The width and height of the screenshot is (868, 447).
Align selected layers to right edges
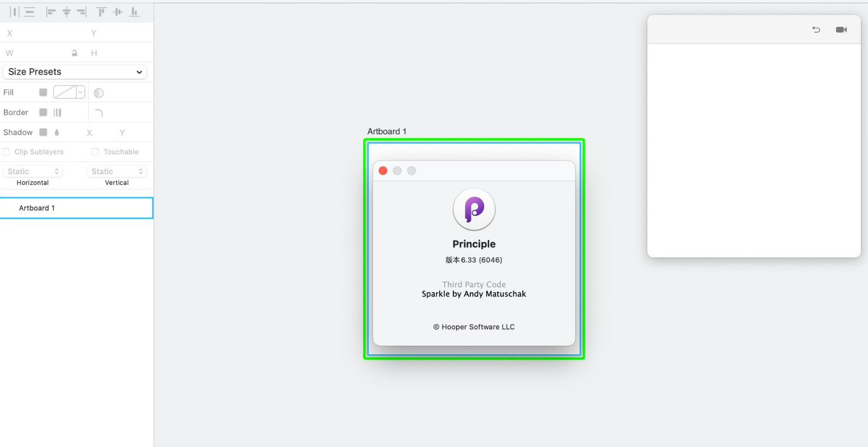[x=82, y=11]
